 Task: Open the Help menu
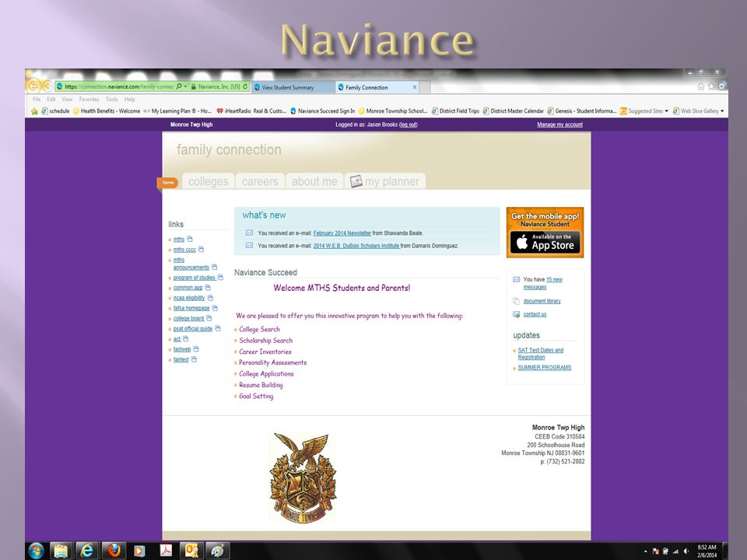coord(130,99)
